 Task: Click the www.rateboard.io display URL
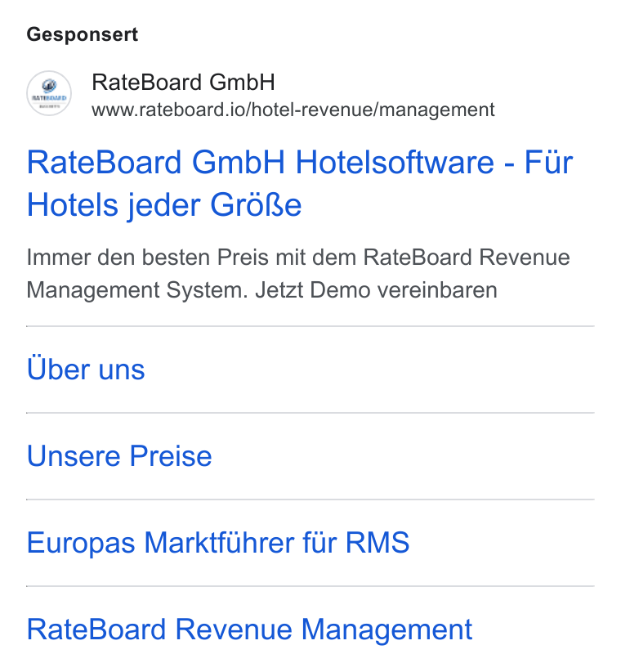(293, 110)
